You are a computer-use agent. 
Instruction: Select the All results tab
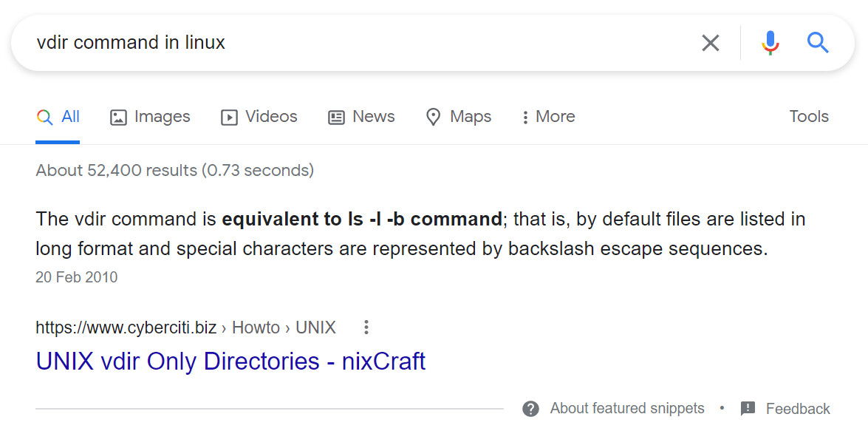click(x=58, y=117)
